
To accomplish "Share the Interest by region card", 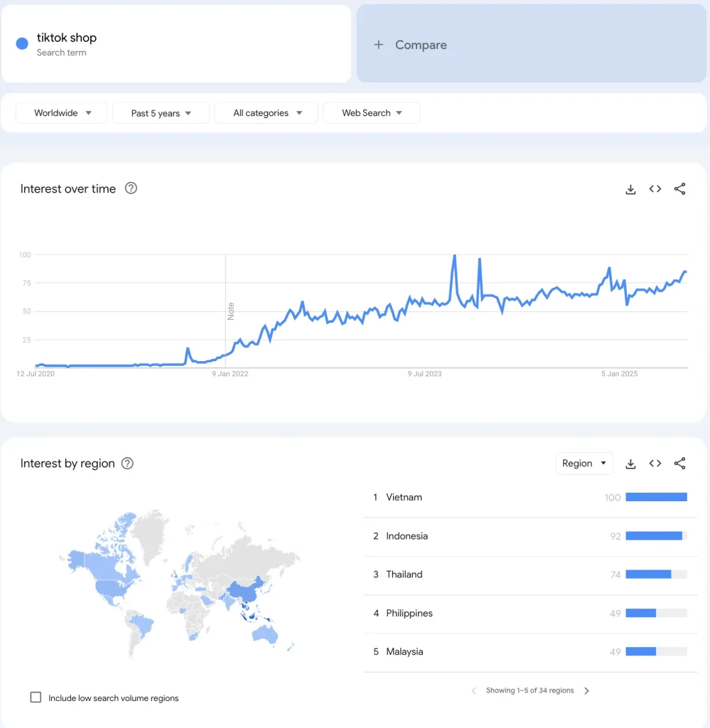I will [x=679, y=464].
